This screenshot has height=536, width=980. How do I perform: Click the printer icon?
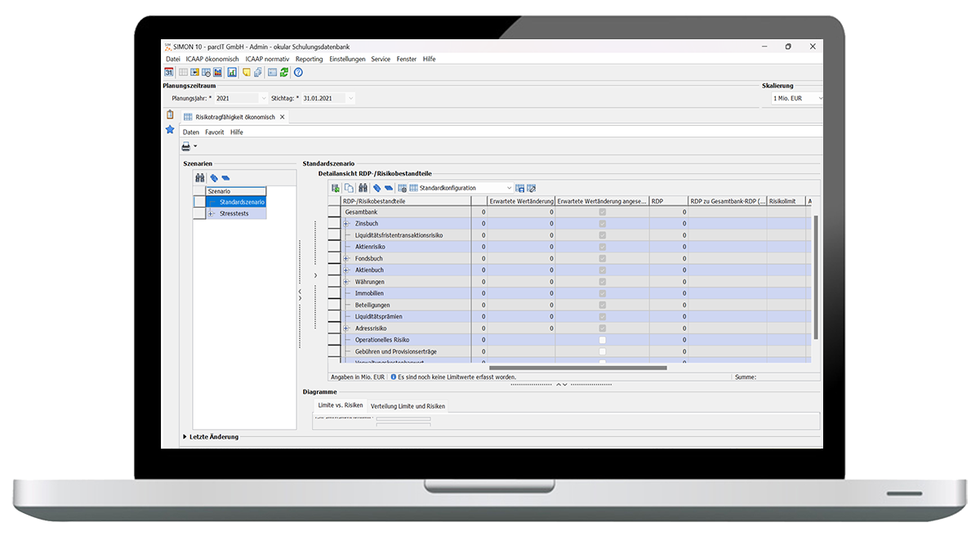tap(186, 146)
